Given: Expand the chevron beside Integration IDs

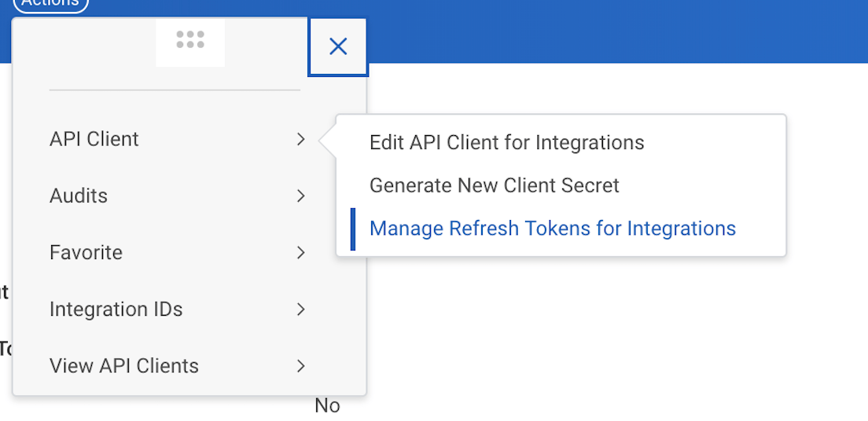Looking at the screenshot, I should (x=300, y=309).
